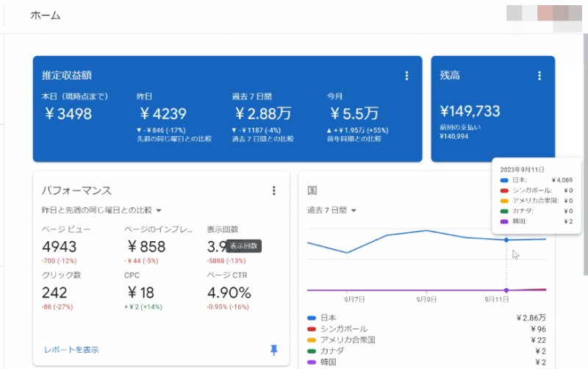Select the クリック数 242 metric
This screenshot has width=588, height=369.
[x=55, y=292]
